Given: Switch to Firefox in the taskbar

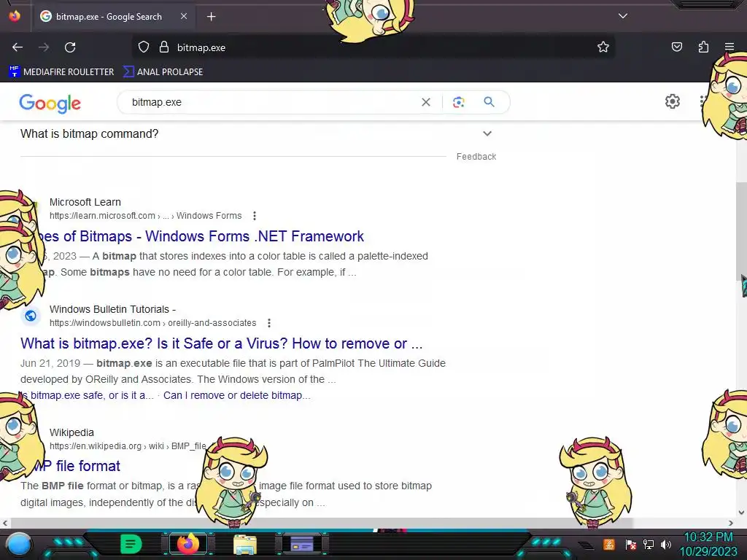Looking at the screenshot, I should point(187,544).
